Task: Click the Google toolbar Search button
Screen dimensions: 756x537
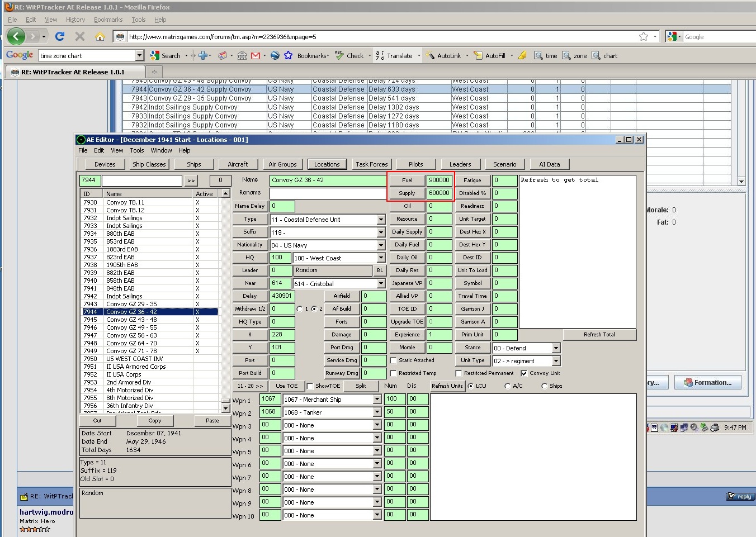Action: tap(166, 56)
